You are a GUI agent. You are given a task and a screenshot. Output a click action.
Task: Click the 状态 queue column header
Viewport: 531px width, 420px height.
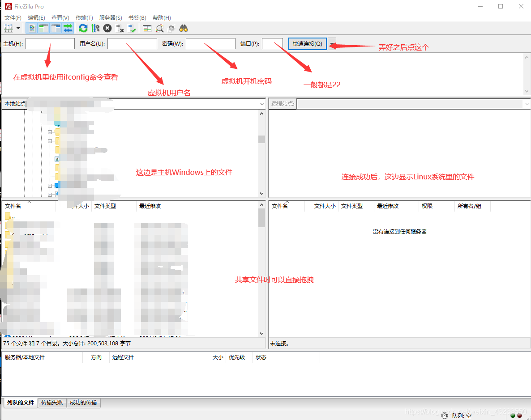click(286, 357)
